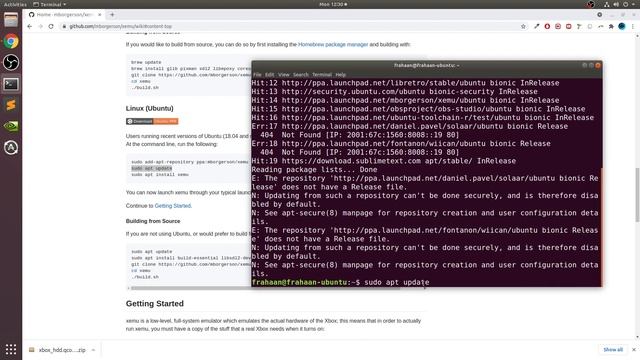Select the Home mborgerson/xemu tab
640x360 pixels.
pyautogui.click(x=64, y=15)
